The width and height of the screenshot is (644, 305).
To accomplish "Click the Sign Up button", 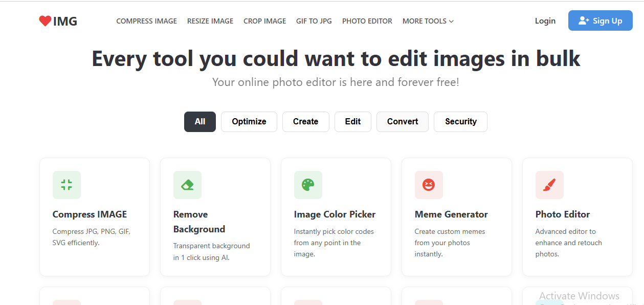I will click(x=600, y=20).
